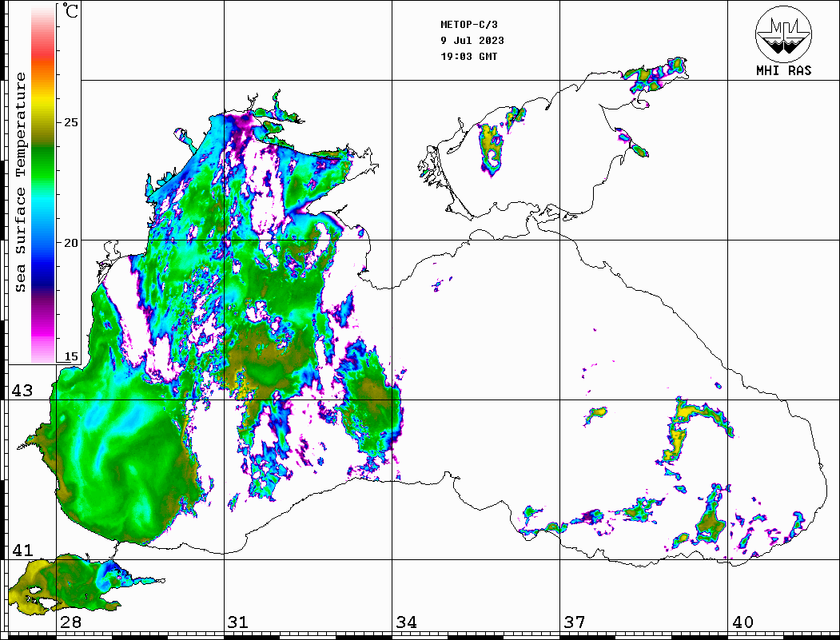840x640 pixels.
Task: Click the METOP-C/3 satellite label
Action: pos(469,25)
